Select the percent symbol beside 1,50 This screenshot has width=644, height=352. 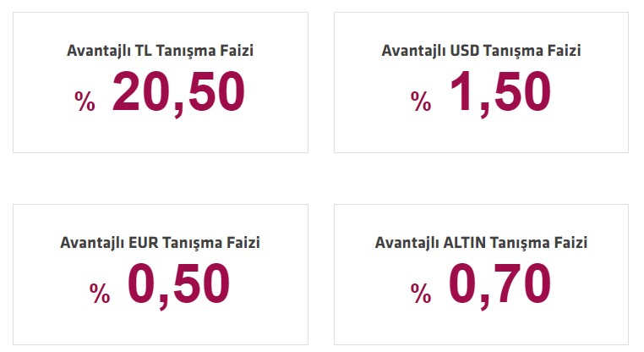pyautogui.click(x=421, y=101)
